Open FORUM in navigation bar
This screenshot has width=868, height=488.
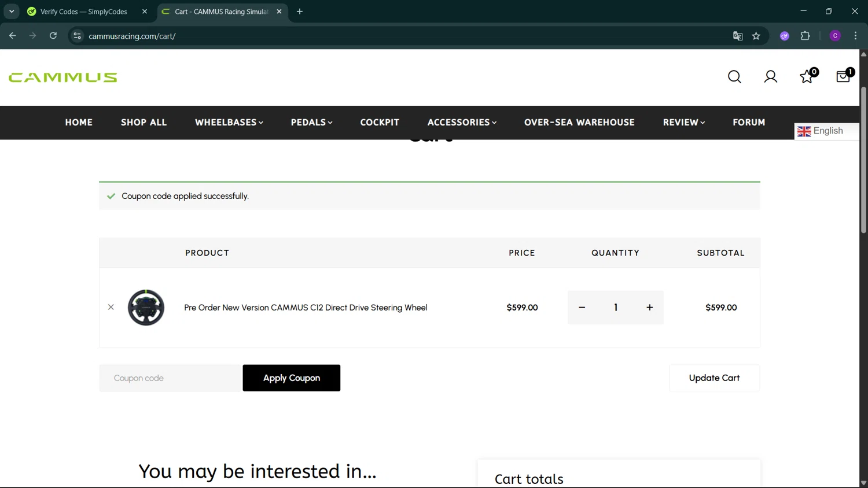(749, 123)
